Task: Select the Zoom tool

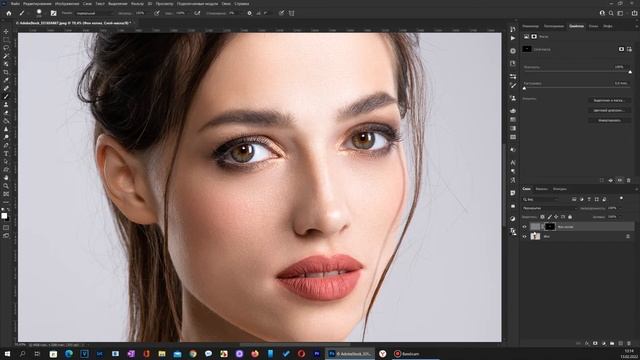Action: (x=6, y=187)
